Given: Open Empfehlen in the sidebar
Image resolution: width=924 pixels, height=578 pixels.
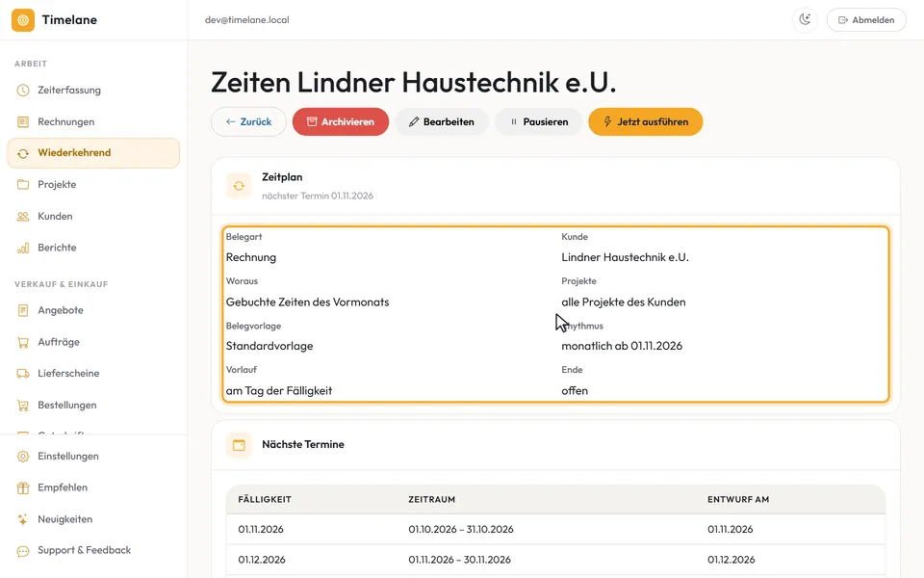Looking at the screenshot, I should [93, 487].
